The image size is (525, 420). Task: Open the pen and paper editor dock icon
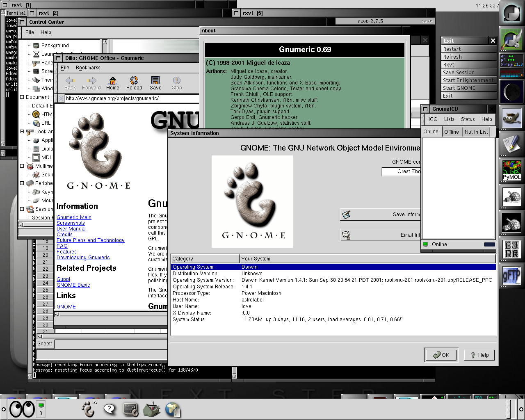click(511, 144)
